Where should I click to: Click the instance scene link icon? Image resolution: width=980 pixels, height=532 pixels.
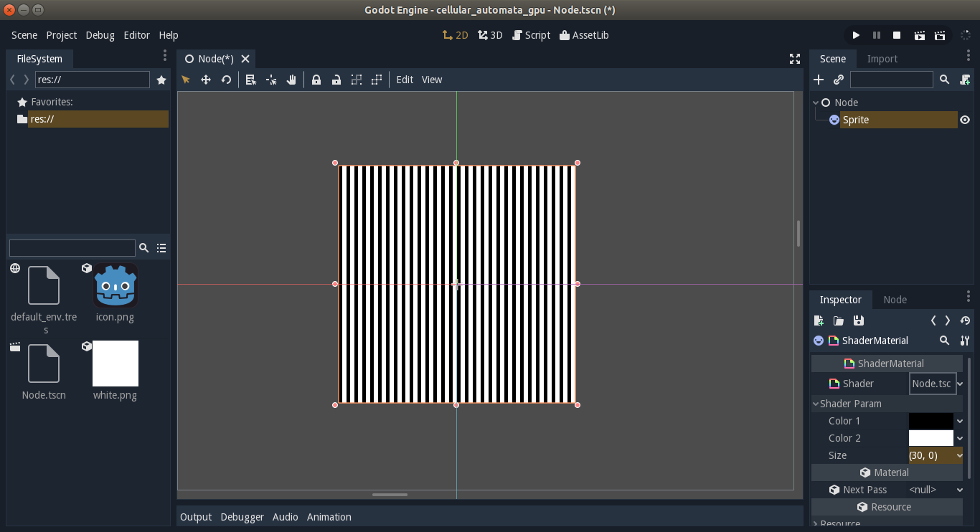click(x=839, y=80)
